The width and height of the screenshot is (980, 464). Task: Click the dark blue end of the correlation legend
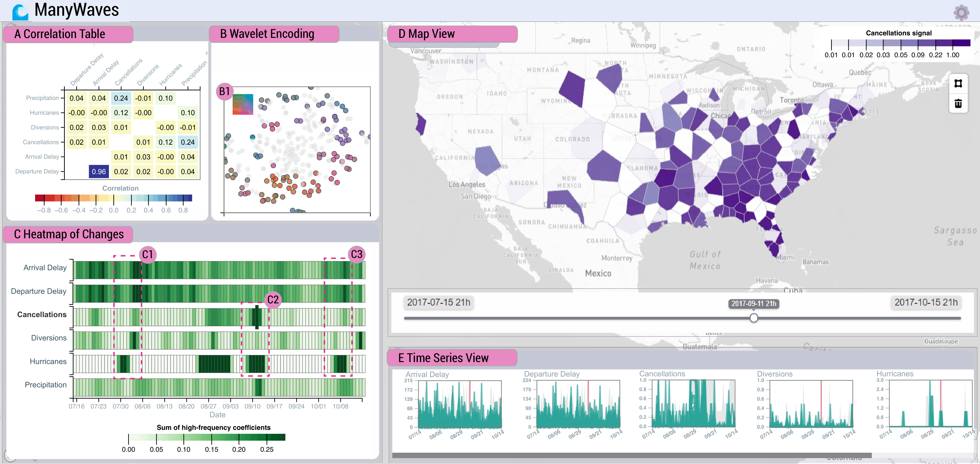pyautogui.click(x=188, y=198)
